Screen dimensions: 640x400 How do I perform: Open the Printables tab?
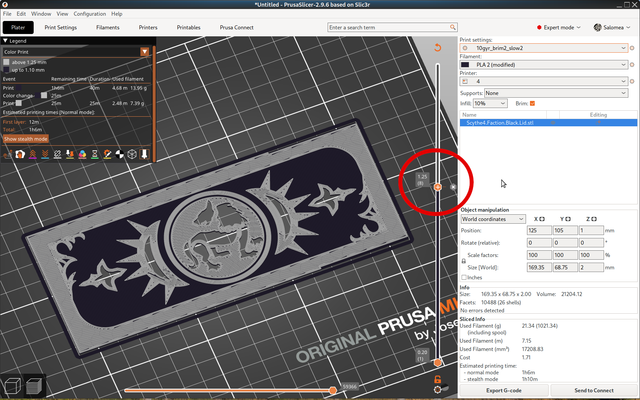pyautogui.click(x=188, y=27)
